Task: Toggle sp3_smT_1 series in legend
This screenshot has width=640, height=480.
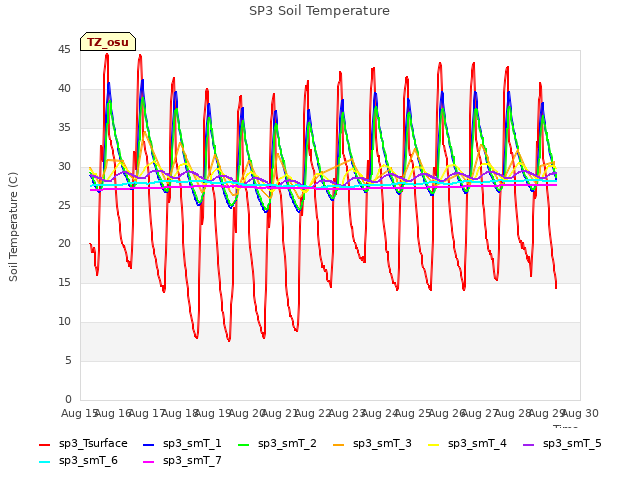Action: [x=182, y=443]
